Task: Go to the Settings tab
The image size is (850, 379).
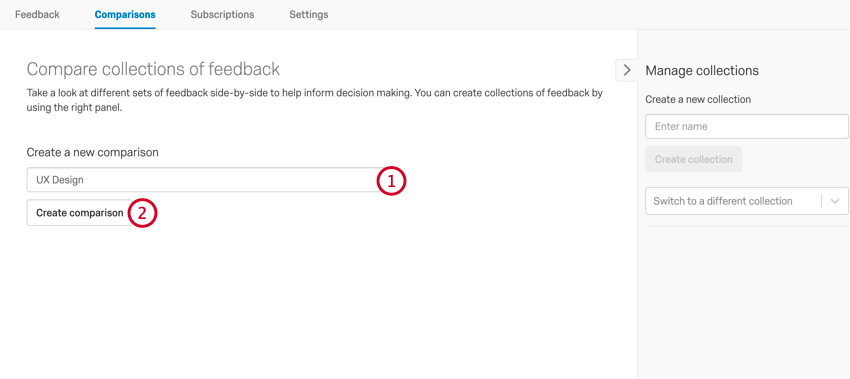Action: tap(308, 15)
